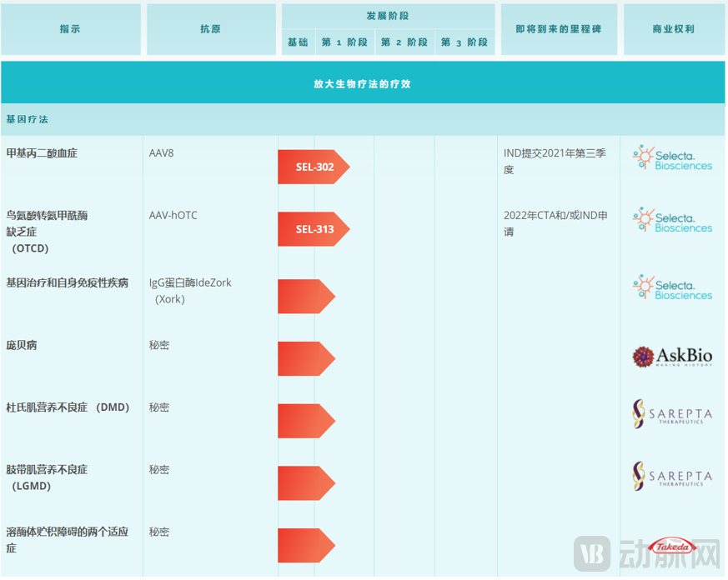Click the 放大生物疗法的疗效 banner
Viewport: 728px width, 580px height.
coord(363,83)
